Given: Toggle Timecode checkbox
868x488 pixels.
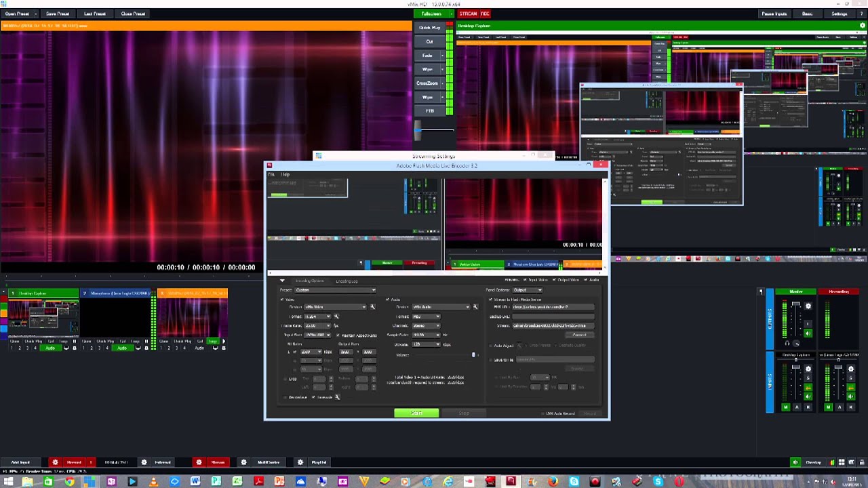Looking at the screenshot, I should (x=313, y=397).
